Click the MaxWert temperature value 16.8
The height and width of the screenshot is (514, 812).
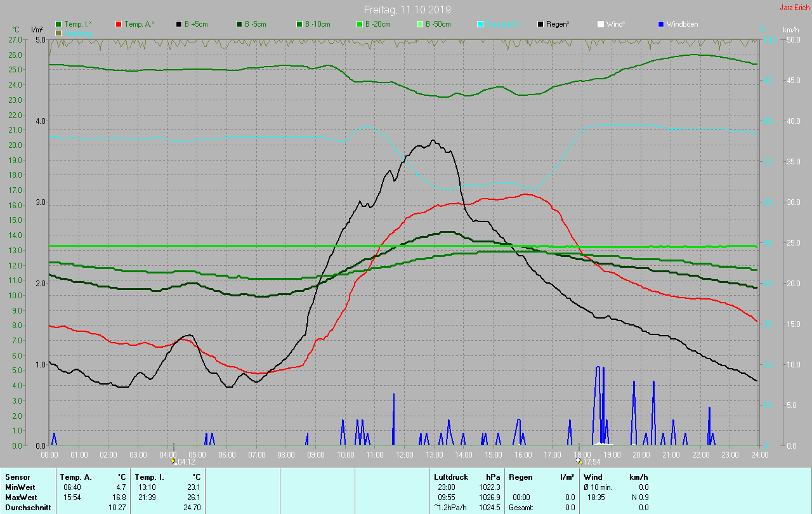119,498
